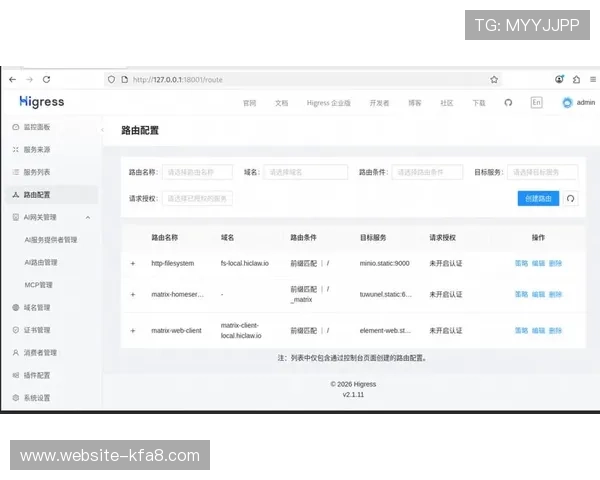600x480 pixels.
Task: Collapse the AI网关管理 sidebar group
Action: [x=52, y=217]
